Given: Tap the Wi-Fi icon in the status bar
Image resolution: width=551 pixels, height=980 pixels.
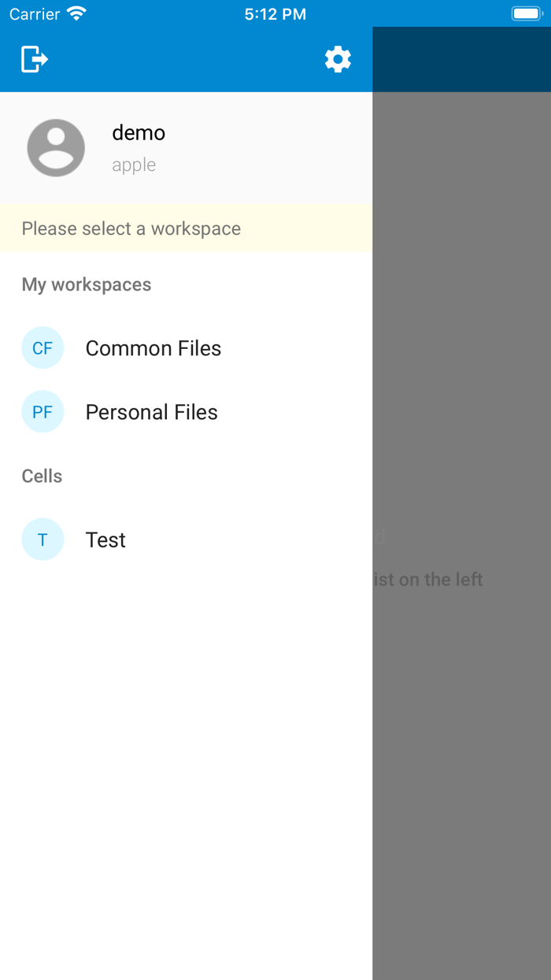Looking at the screenshot, I should pos(76,13).
